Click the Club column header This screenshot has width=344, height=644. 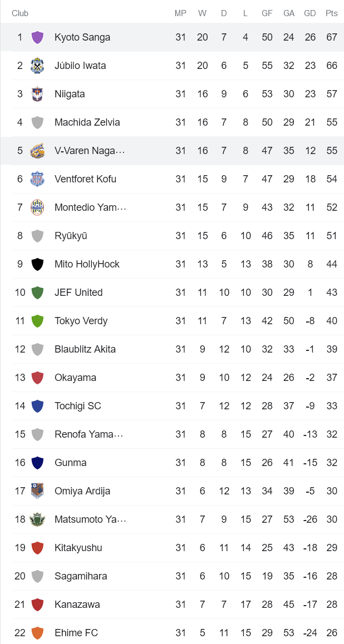point(20,12)
